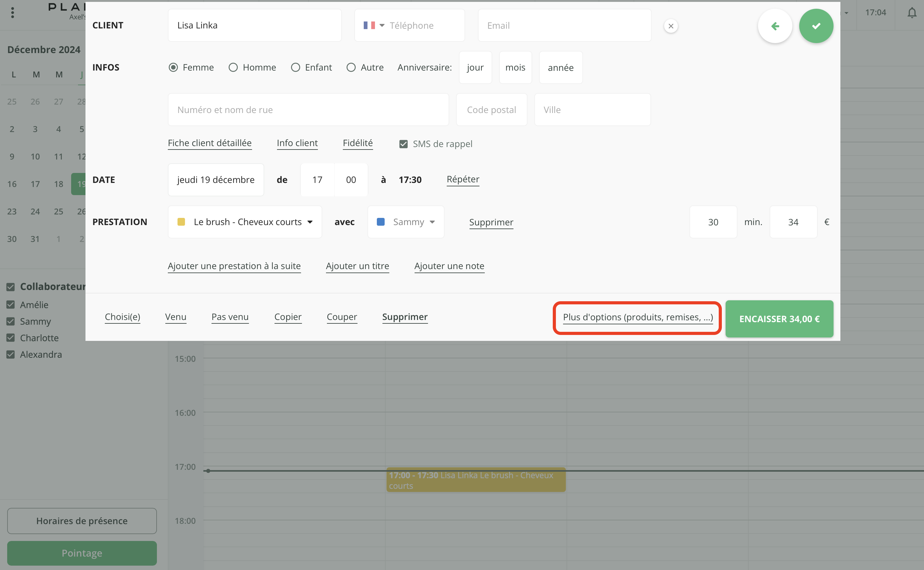Click the French flag country selector
924x570 pixels.
click(369, 25)
